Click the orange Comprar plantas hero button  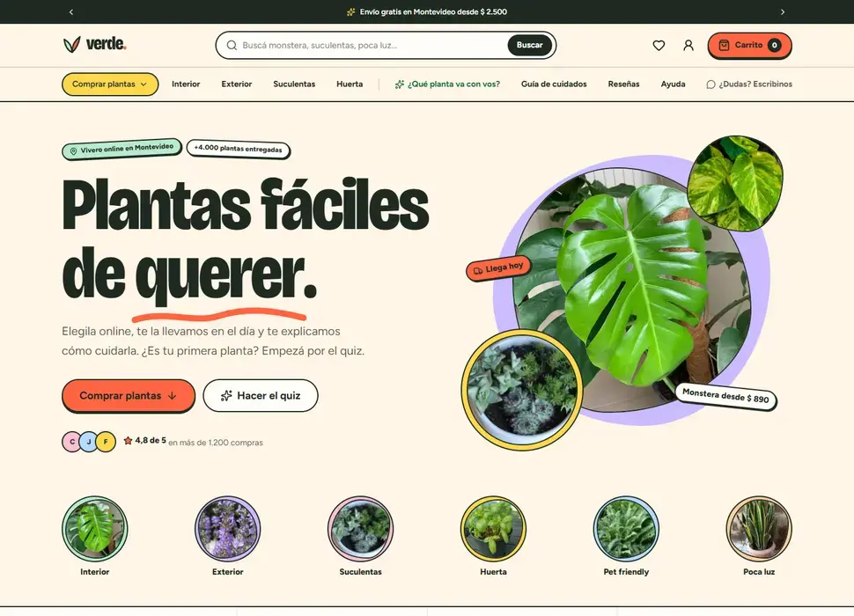click(x=128, y=396)
